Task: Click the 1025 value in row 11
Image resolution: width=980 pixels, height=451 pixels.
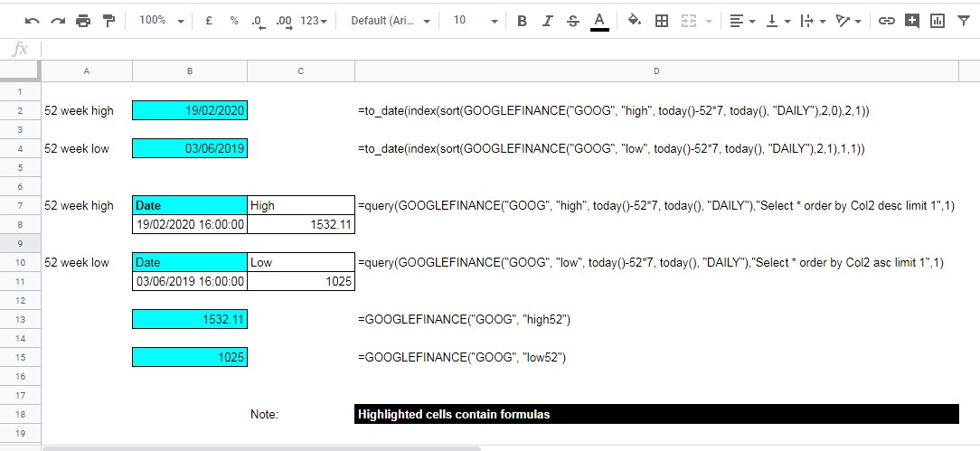Action: pyautogui.click(x=301, y=281)
